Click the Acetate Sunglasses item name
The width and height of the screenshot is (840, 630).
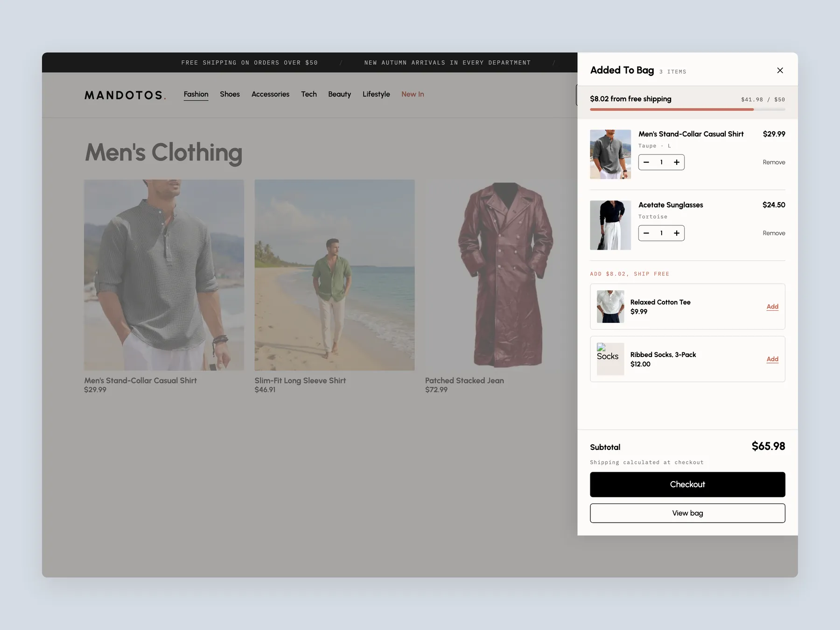(671, 205)
